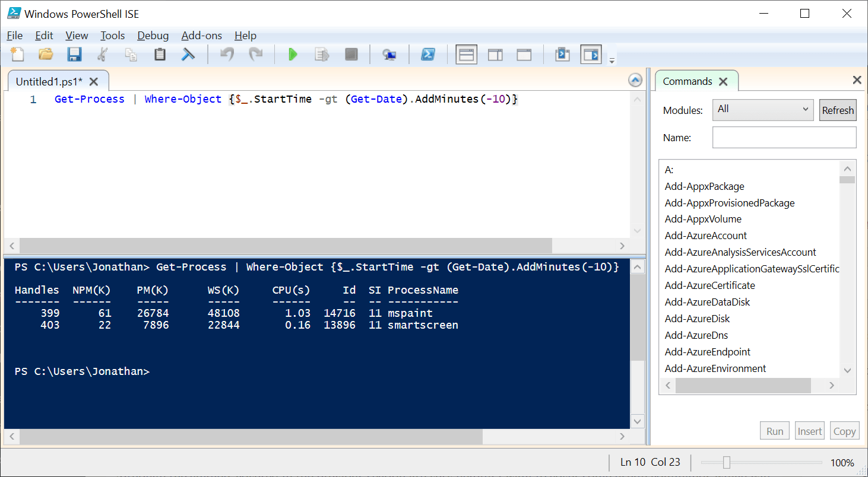Open a script file via the folder icon
The width and height of the screenshot is (868, 477).
[x=46, y=55]
